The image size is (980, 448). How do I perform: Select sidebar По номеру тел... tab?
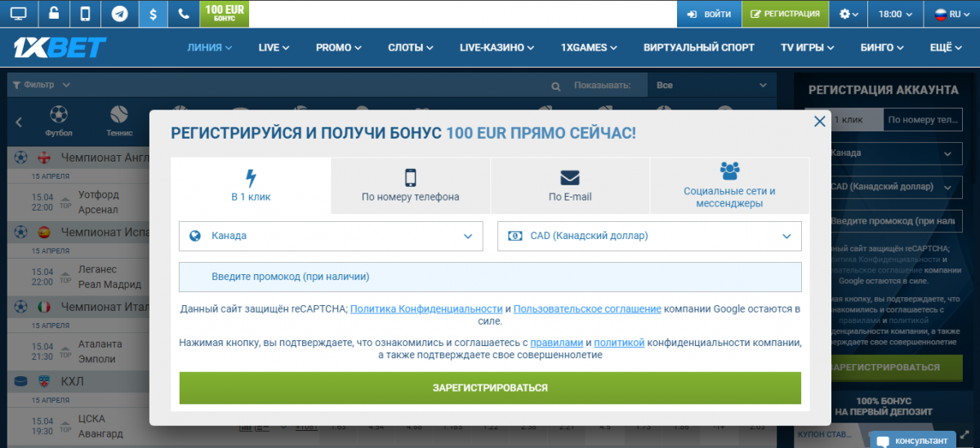pyautogui.click(x=923, y=120)
